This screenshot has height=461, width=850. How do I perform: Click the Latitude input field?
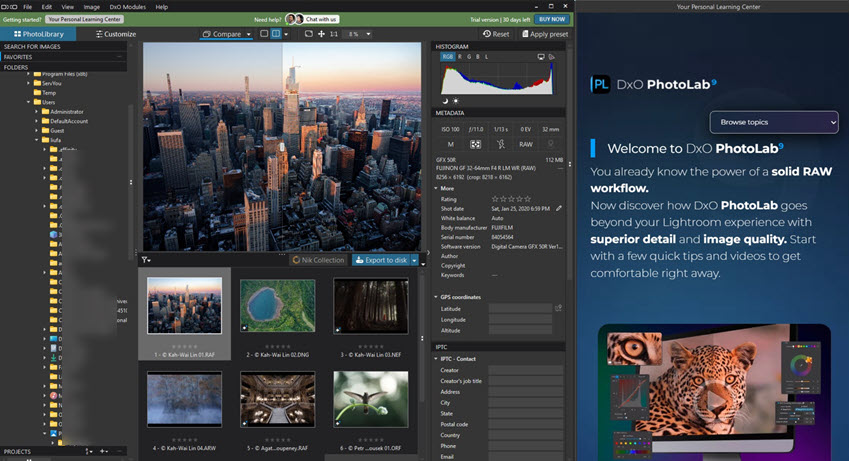(x=520, y=308)
